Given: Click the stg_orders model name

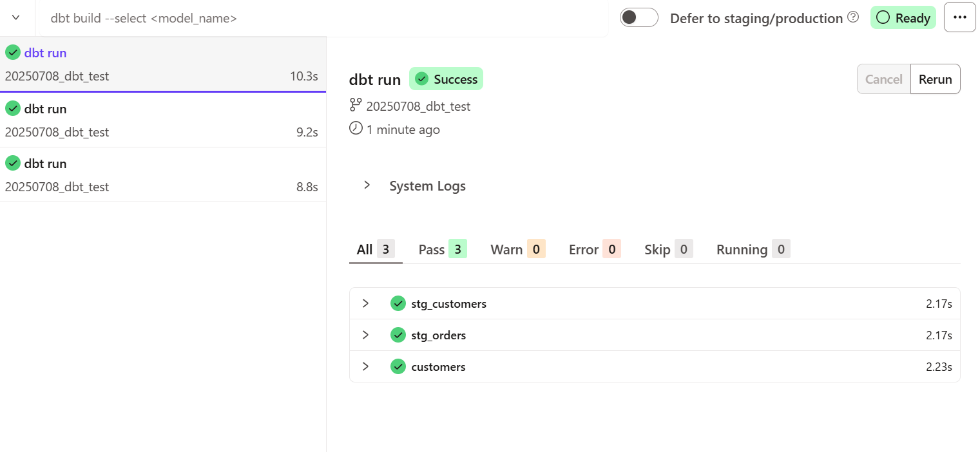Looking at the screenshot, I should [439, 335].
